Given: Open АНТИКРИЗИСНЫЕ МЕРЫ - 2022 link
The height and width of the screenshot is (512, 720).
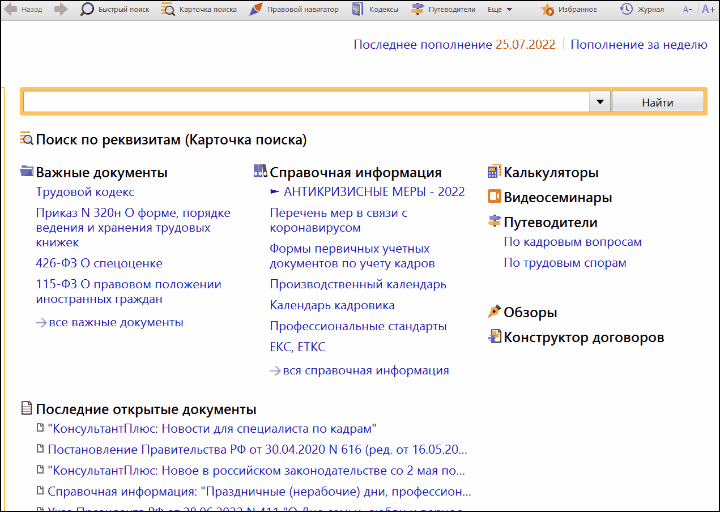Looking at the screenshot, I should (x=374, y=192).
